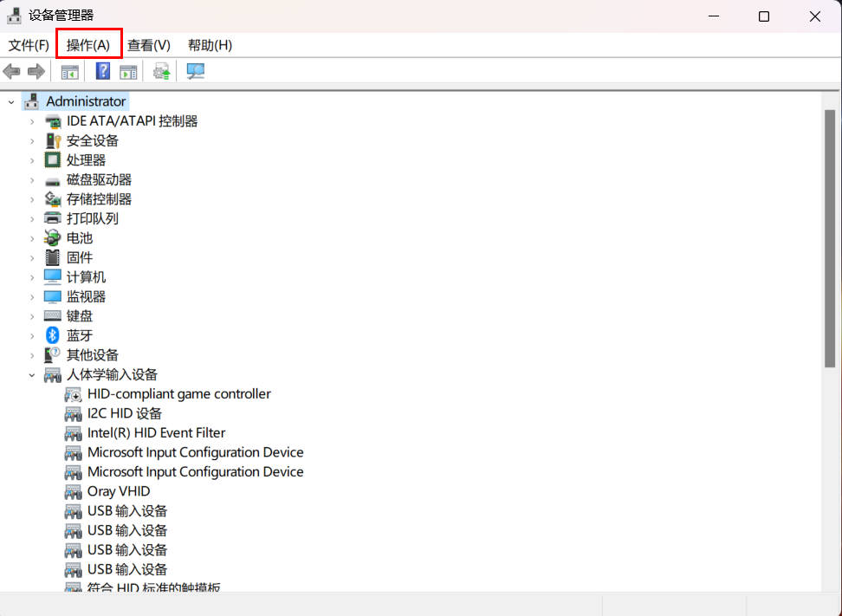Image resolution: width=842 pixels, height=616 pixels.
Task: Expand the 电池 node
Action: (32, 238)
